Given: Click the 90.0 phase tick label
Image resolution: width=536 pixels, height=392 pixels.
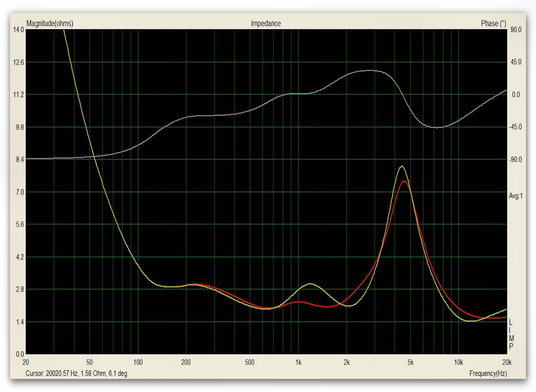Looking at the screenshot, I should click(516, 30).
